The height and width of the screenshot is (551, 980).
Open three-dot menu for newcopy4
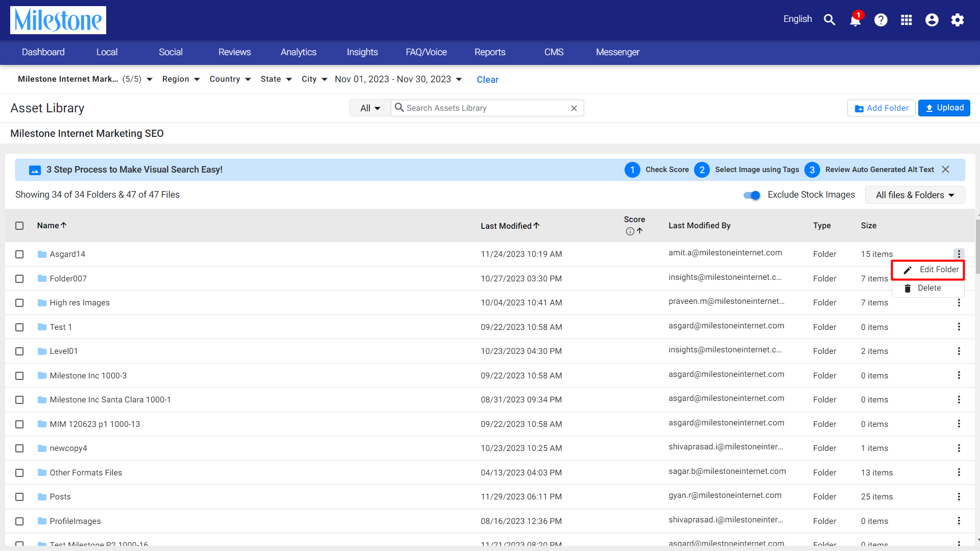click(959, 448)
